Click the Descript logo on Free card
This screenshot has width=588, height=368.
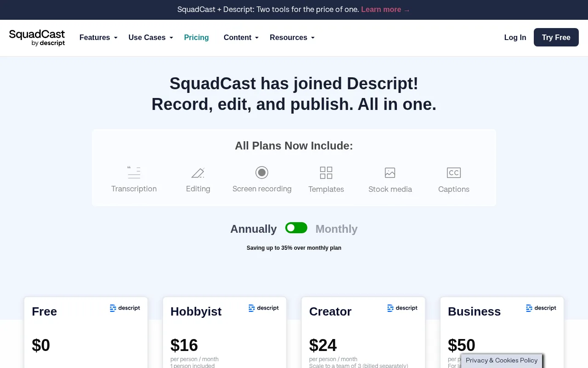(x=125, y=308)
